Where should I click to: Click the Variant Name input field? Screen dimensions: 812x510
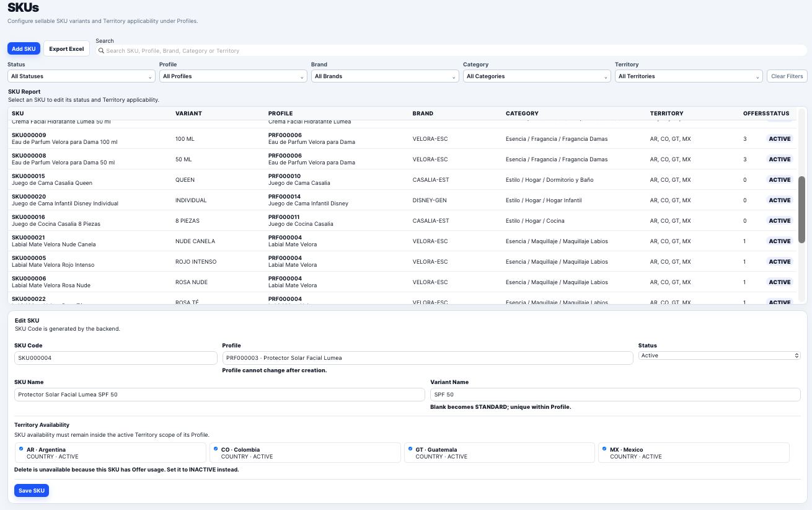click(616, 395)
